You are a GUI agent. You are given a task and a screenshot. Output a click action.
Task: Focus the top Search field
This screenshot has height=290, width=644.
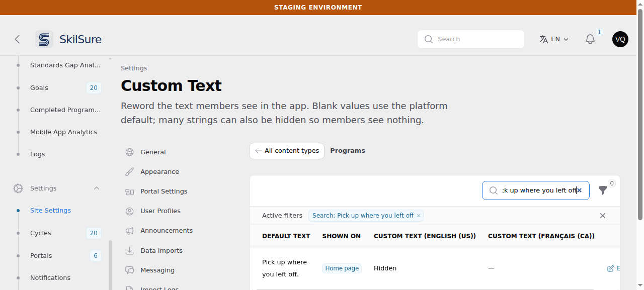coord(471,39)
